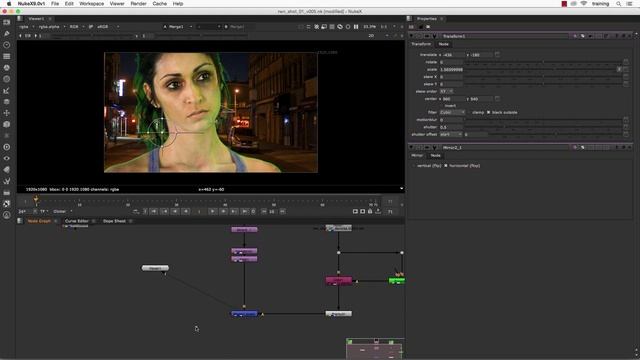Open the shutter offset start dropdown
The width and height of the screenshot is (640, 360).
pos(451,134)
